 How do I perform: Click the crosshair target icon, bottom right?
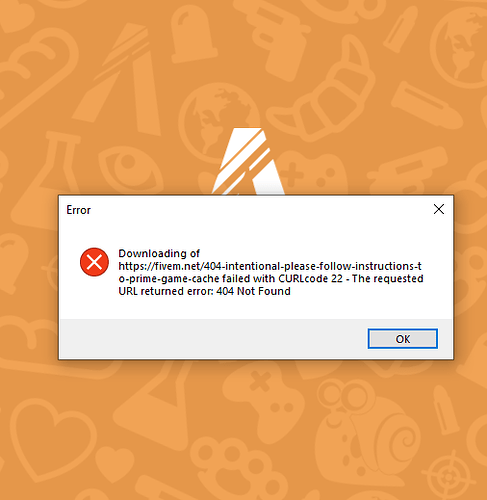point(449,477)
